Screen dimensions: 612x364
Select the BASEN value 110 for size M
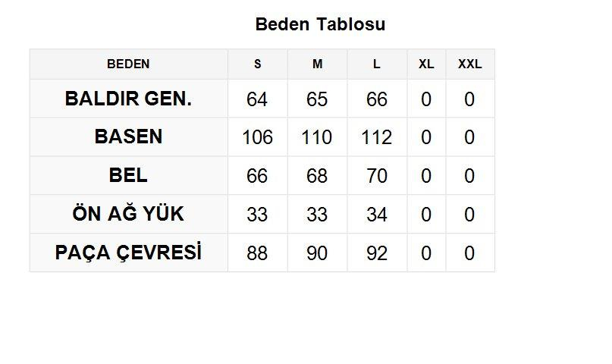pos(317,138)
